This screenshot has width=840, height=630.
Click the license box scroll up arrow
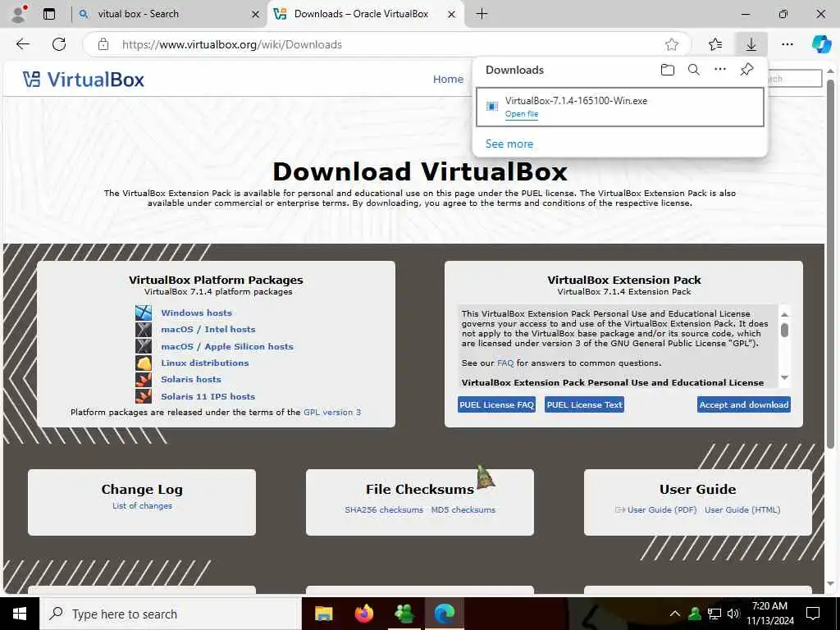(784, 314)
